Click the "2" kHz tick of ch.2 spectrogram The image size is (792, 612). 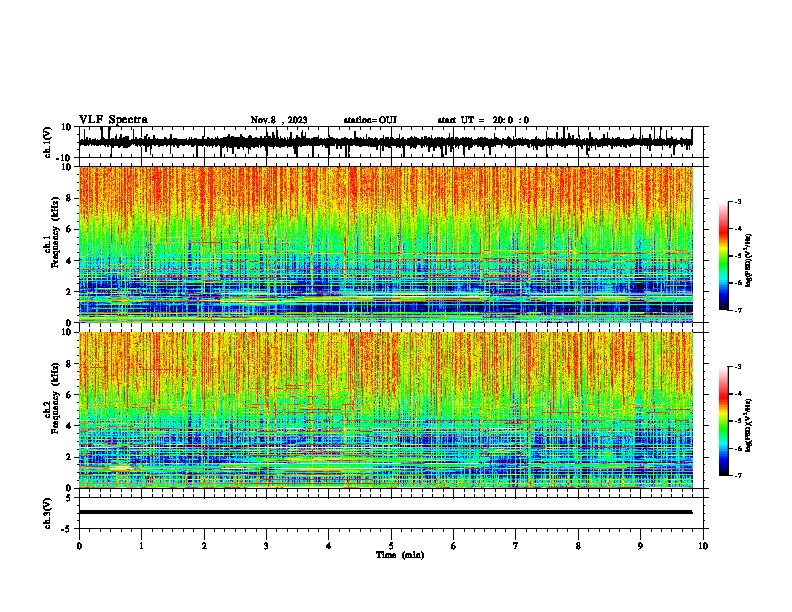point(70,457)
